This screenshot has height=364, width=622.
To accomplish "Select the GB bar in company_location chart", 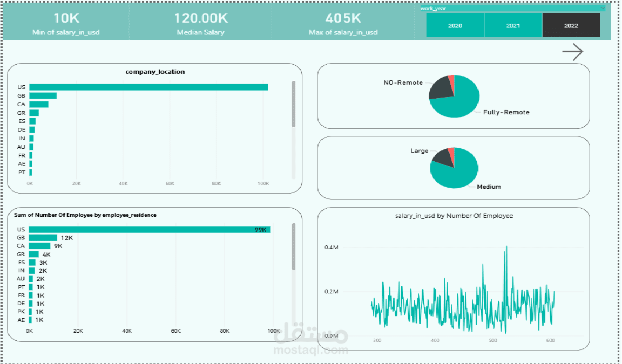I will [x=43, y=96].
